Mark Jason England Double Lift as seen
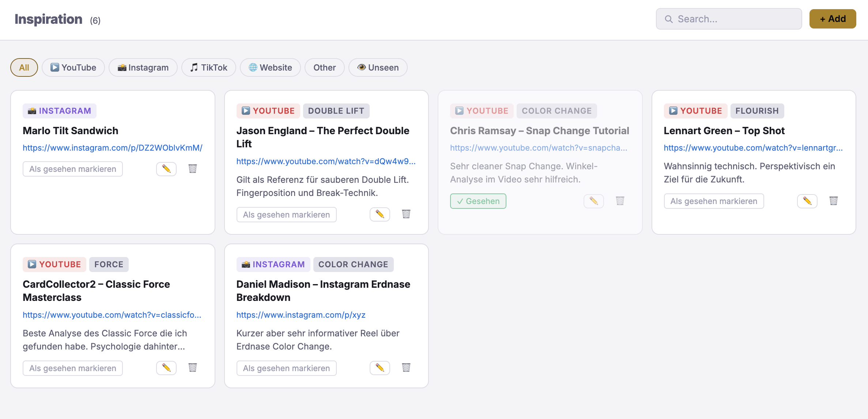Viewport: 868px width, 419px height. [286, 215]
